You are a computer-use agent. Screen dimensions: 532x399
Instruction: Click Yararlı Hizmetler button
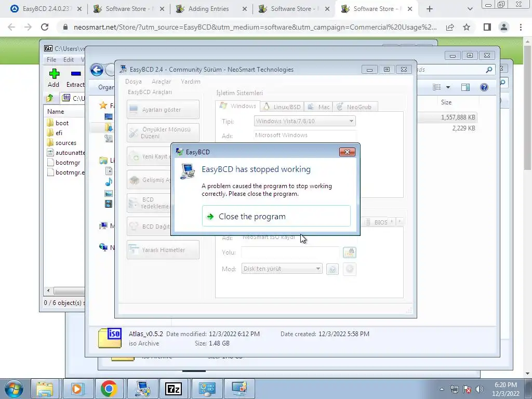pos(163,250)
